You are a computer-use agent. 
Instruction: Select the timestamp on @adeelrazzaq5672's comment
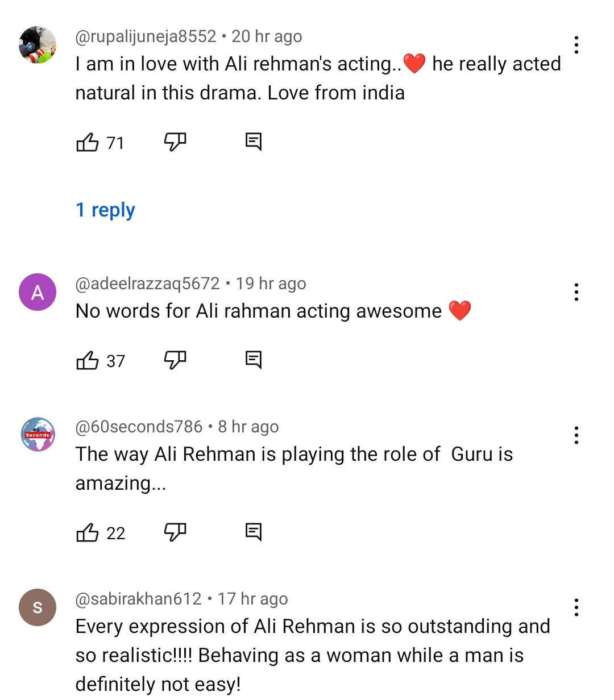tap(271, 284)
